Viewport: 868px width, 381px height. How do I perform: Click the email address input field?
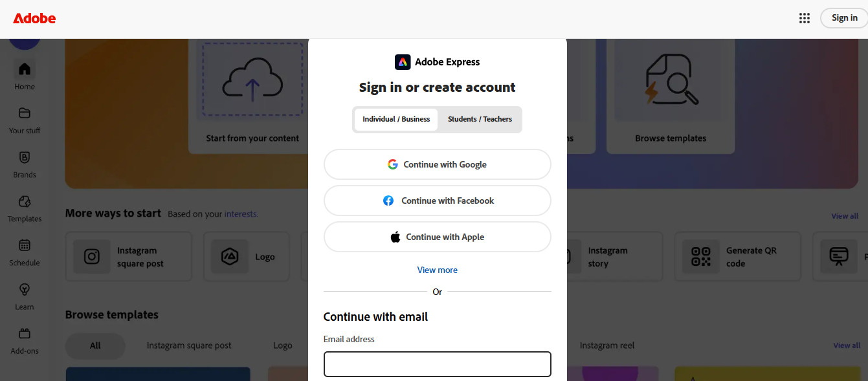tap(437, 364)
